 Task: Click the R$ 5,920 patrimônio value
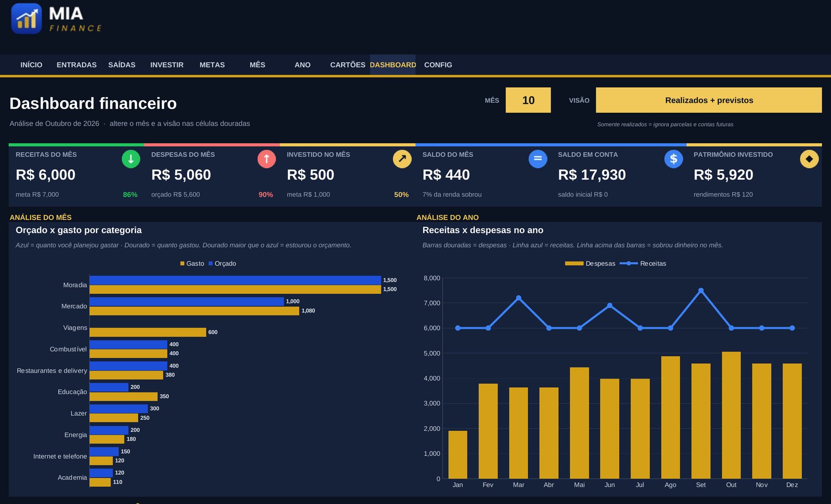(723, 175)
